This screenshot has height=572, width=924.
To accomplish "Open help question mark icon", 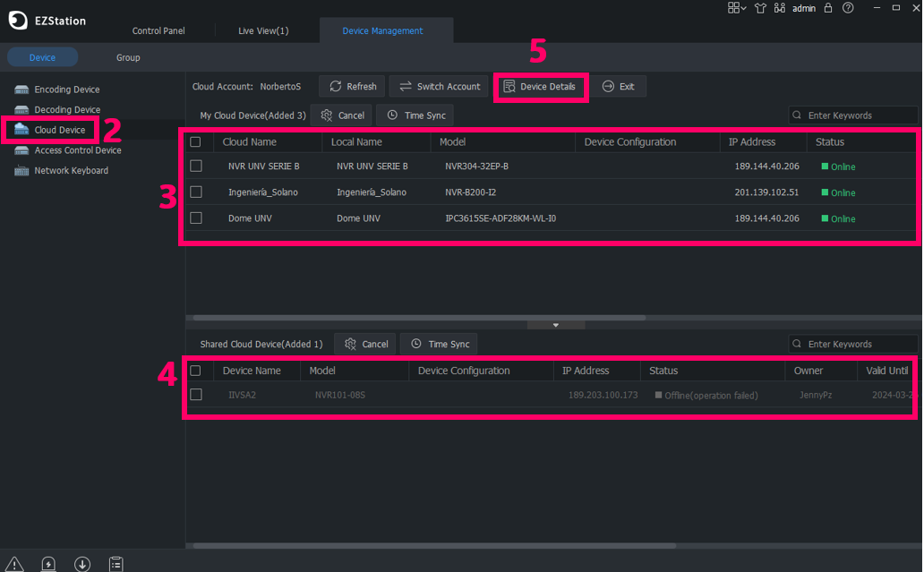I will [848, 8].
